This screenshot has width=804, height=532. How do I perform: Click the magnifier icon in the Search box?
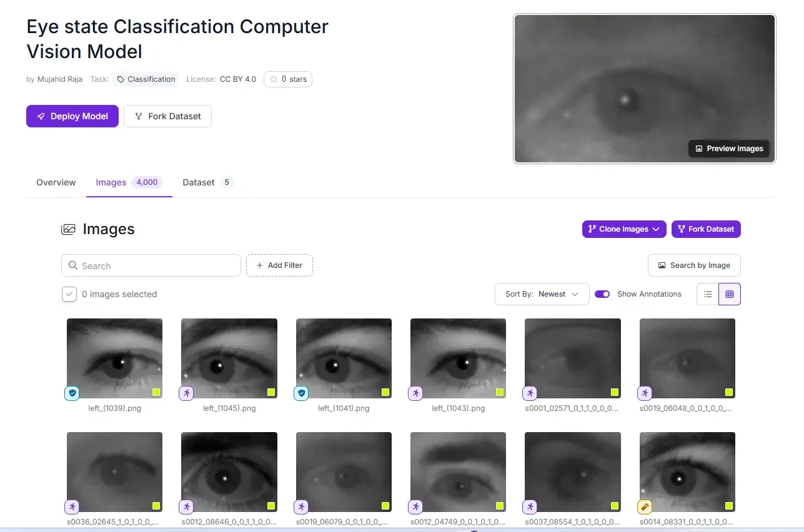(73, 265)
